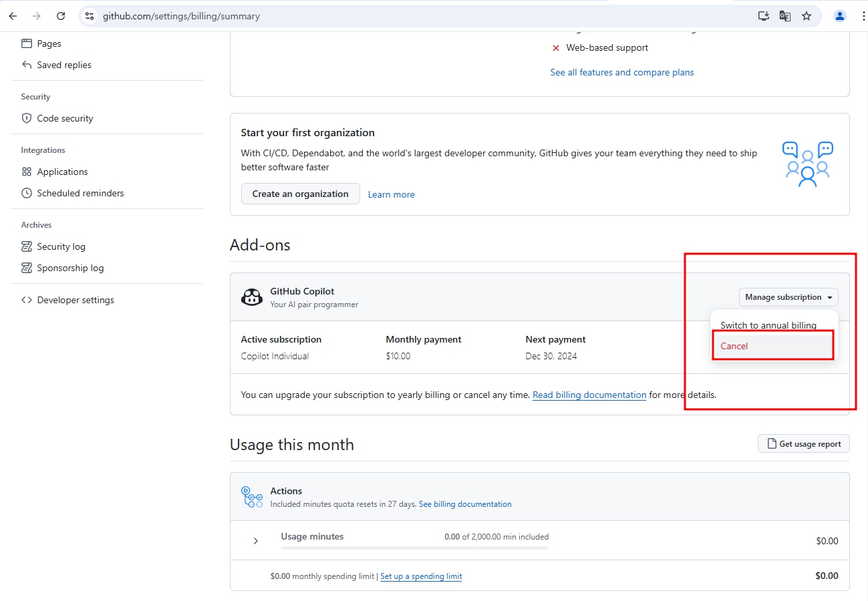This screenshot has width=868, height=601.
Task: Click the Get usage report button
Action: [804, 443]
